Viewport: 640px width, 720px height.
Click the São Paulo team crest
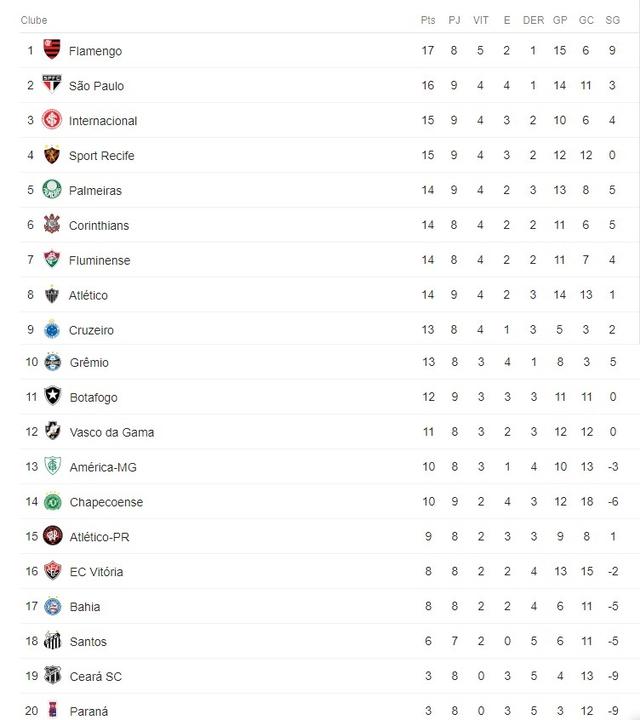tap(52, 85)
